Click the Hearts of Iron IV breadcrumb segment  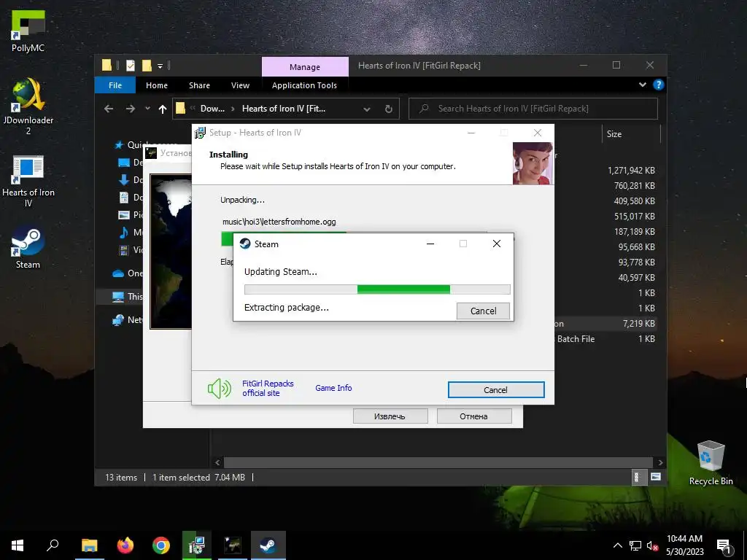(284, 109)
